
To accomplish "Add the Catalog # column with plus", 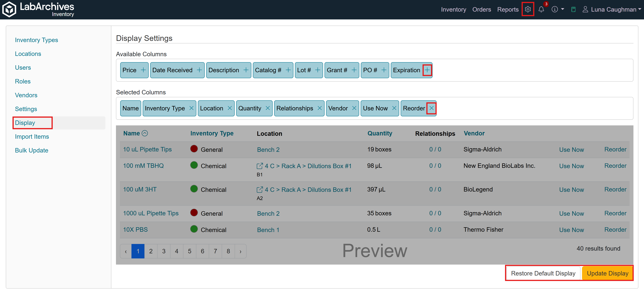I will 288,70.
